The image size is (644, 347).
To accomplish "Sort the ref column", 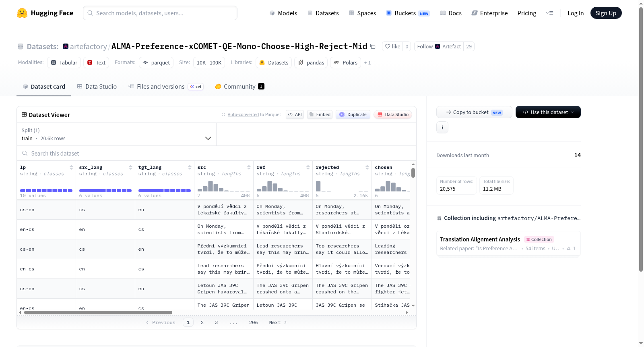I will (x=308, y=167).
